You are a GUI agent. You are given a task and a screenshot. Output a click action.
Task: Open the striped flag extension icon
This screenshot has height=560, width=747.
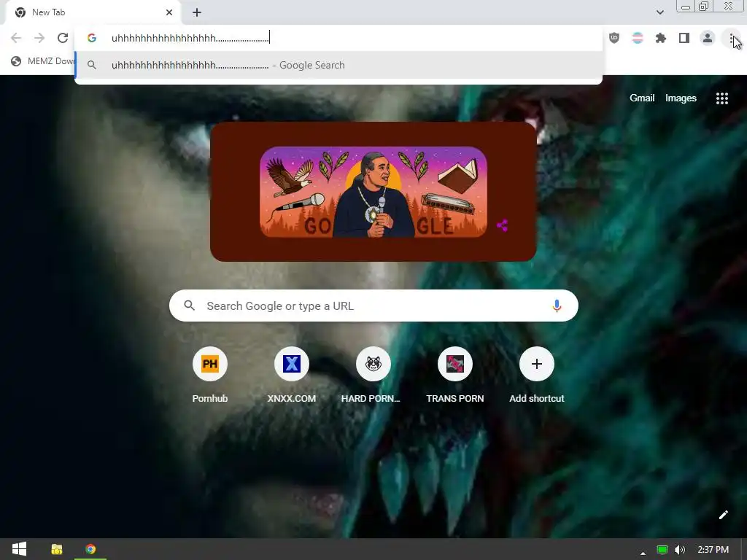(x=638, y=38)
